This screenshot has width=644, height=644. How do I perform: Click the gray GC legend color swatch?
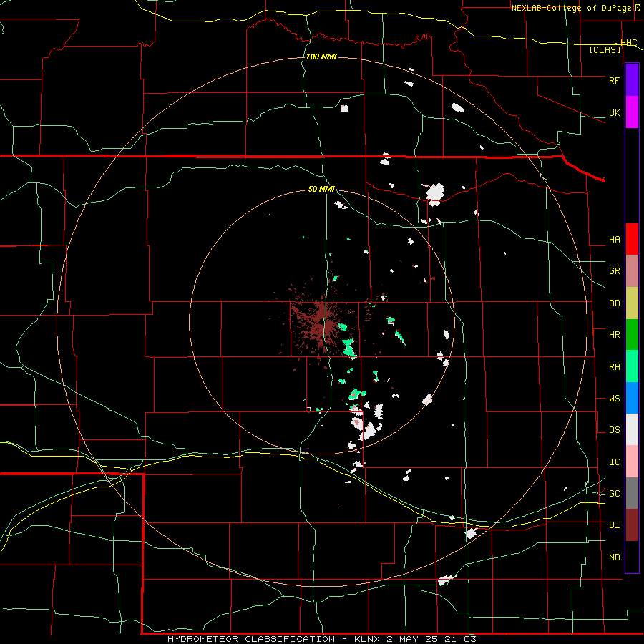click(x=632, y=493)
